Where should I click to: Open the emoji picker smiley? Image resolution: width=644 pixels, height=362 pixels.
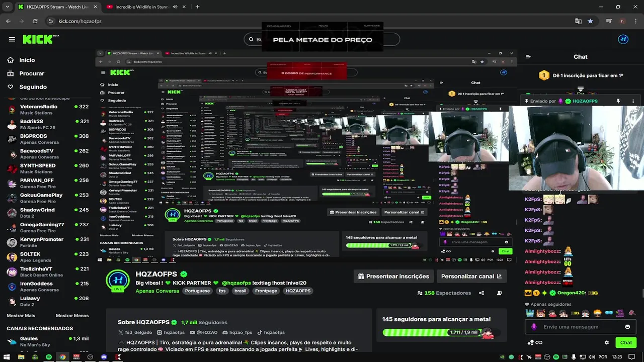(627, 327)
